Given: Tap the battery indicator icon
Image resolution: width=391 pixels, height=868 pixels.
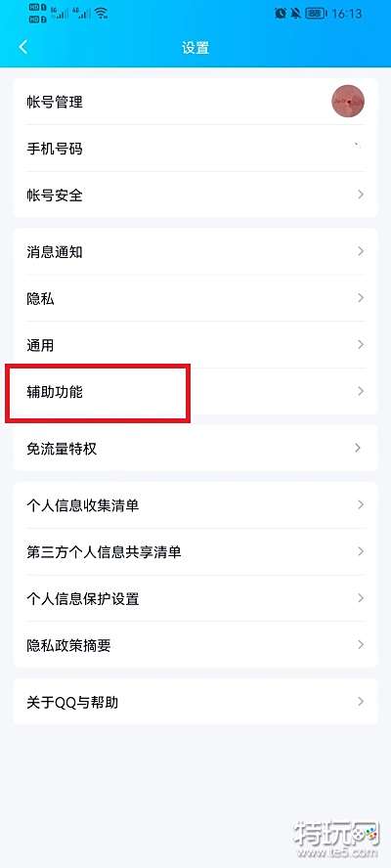Looking at the screenshot, I should pos(316,14).
